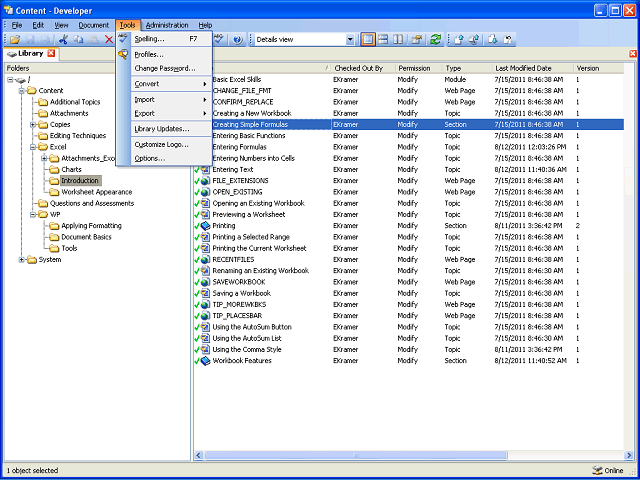Viewport: 640px width, 480px height.
Task: Select the Using the AutoSum Button row
Action: tap(409, 327)
